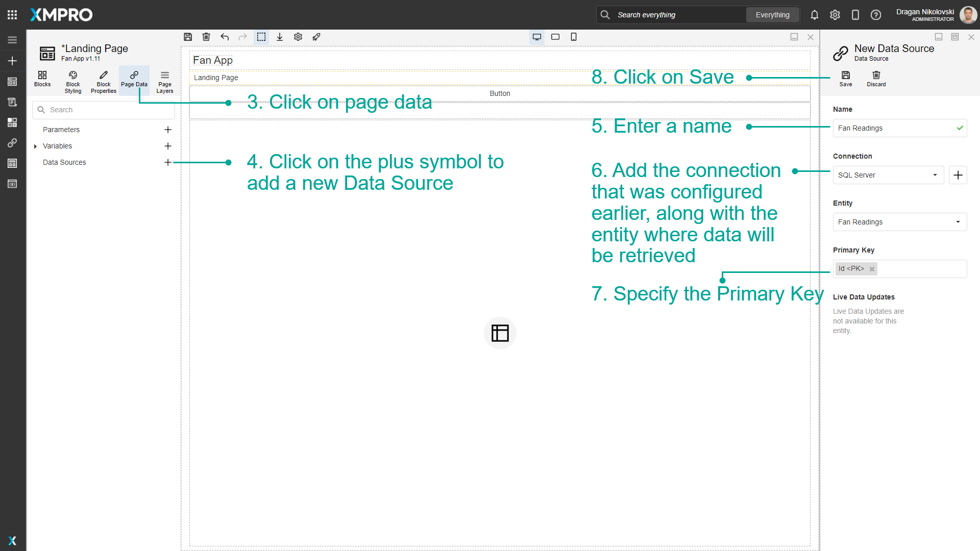Expand the Variables section
Image resolution: width=980 pixels, height=551 pixels.
click(35, 146)
